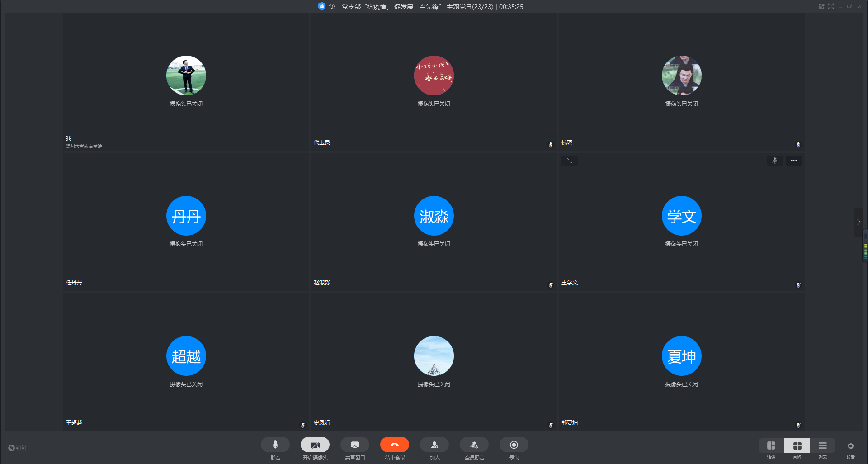The width and height of the screenshot is (868, 464).
Task: Turn on camera with 开启摄像头
Action: (x=315, y=445)
